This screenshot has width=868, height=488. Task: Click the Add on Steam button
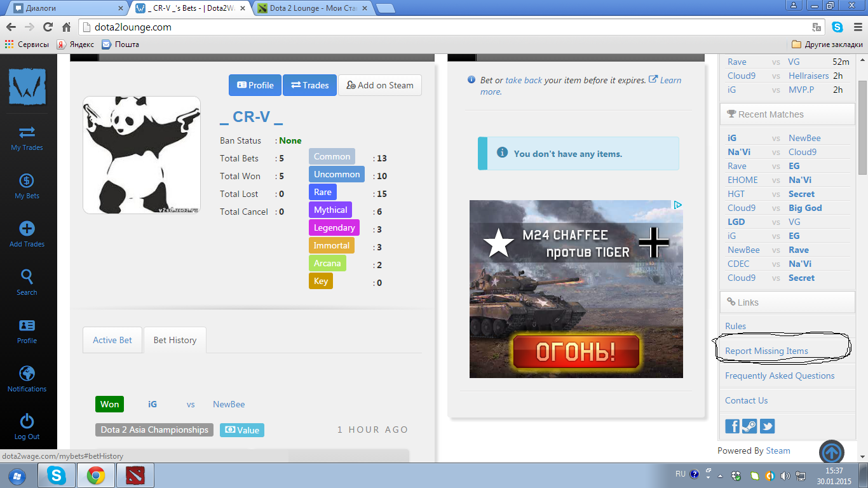[380, 85]
